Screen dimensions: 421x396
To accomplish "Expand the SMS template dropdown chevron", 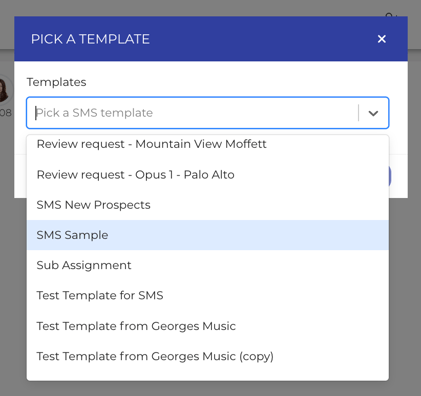I will (373, 113).
